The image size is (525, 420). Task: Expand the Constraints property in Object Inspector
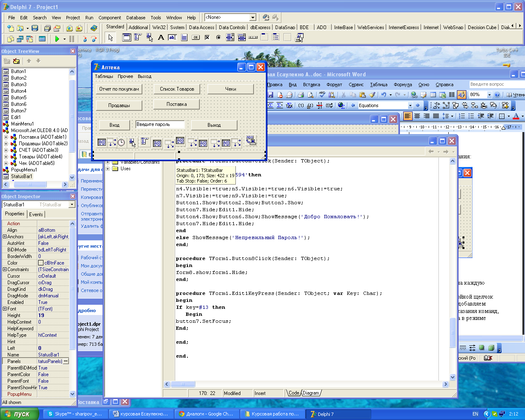pos(5,269)
